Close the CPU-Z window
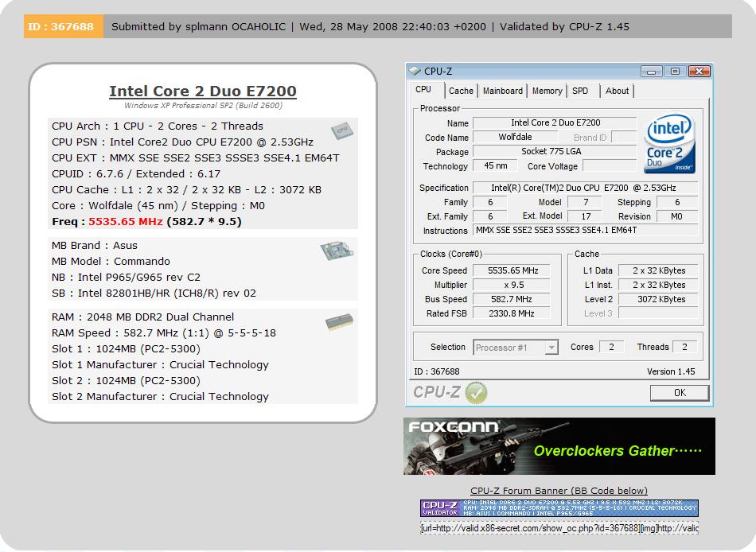 click(699, 72)
